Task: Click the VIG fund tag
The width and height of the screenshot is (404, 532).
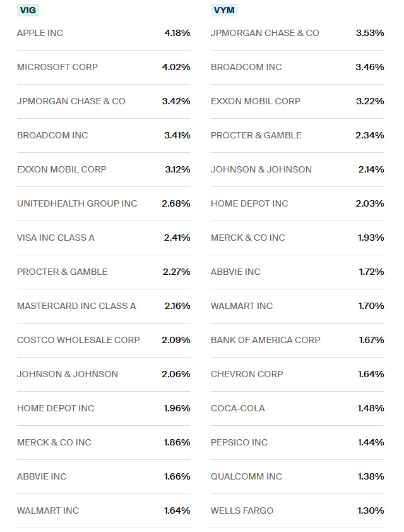Action: click(28, 10)
